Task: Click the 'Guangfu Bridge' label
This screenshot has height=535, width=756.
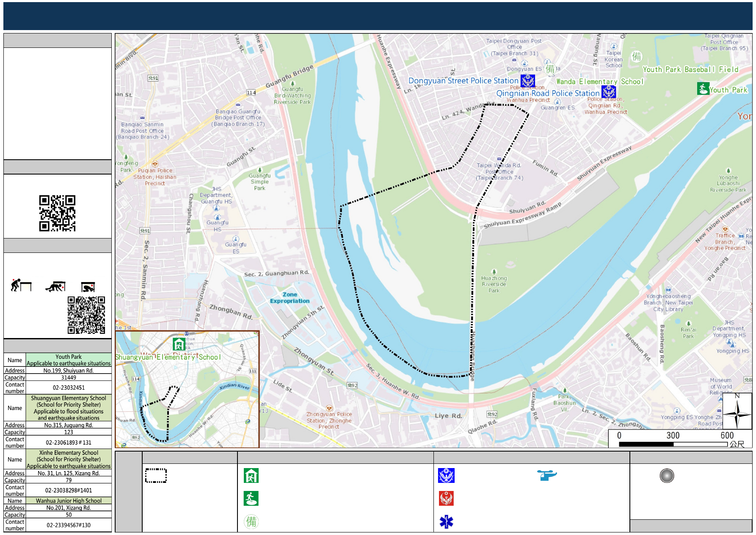Action: [x=290, y=76]
